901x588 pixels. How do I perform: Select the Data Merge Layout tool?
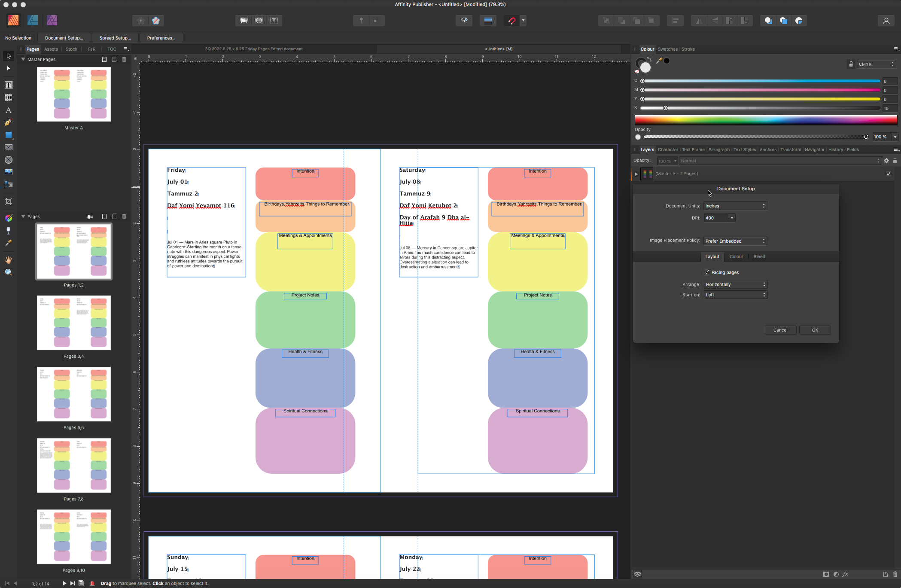pyautogui.click(x=9, y=185)
